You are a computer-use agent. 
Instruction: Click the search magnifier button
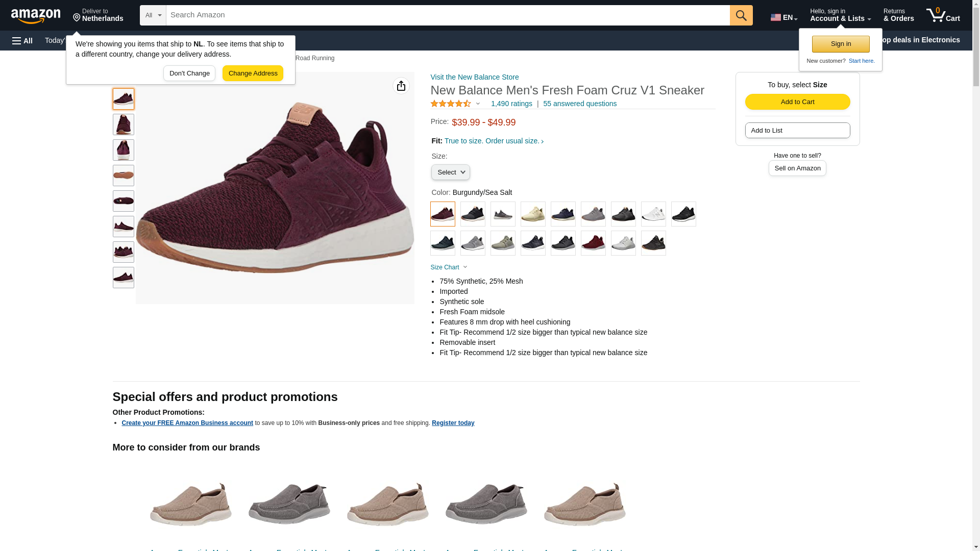741,15
